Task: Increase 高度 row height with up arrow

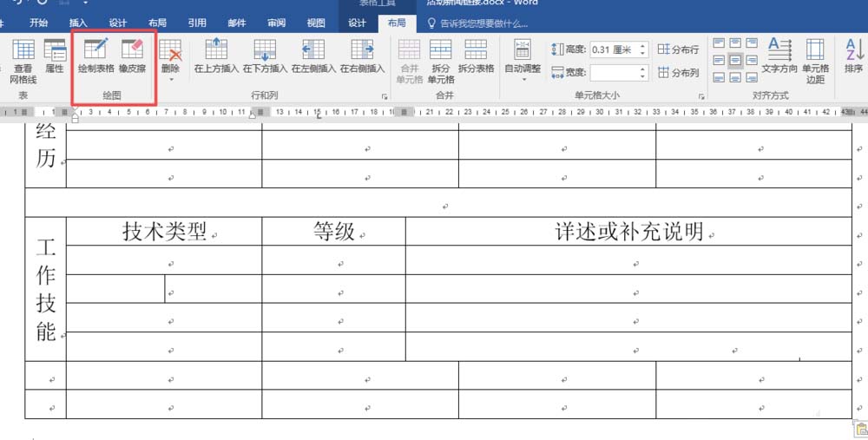Action: pyautogui.click(x=642, y=46)
